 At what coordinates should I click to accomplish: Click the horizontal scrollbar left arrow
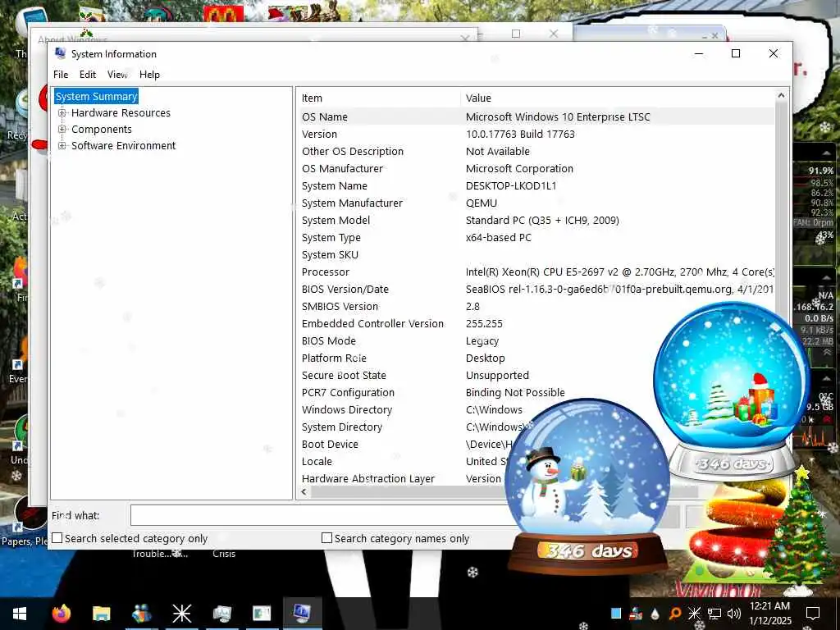[x=304, y=492]
